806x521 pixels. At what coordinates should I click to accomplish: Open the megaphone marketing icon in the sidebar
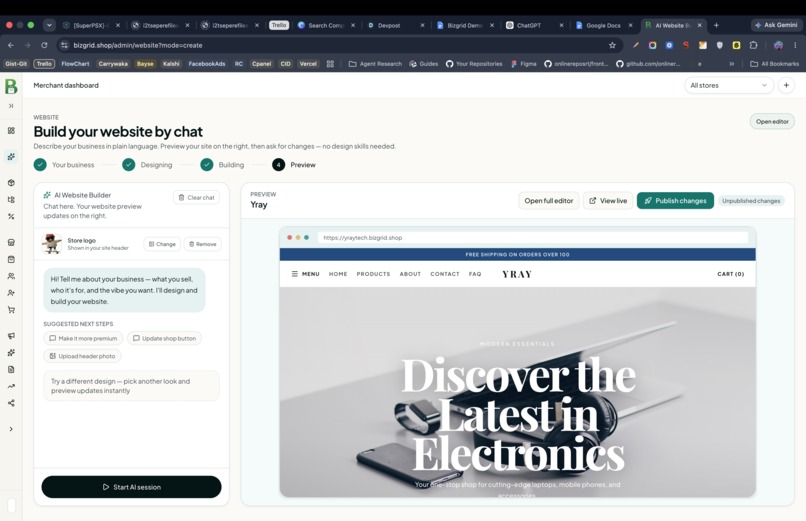pyautogui.click(x=11, y=336)
